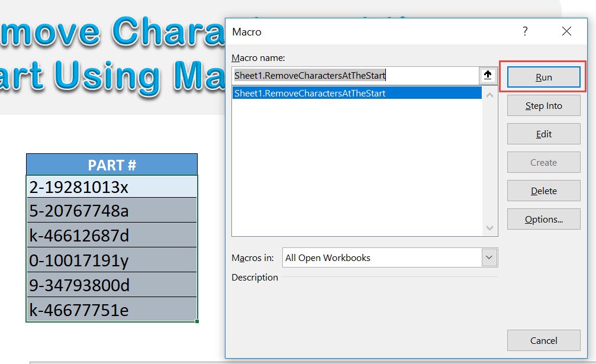The width and height of the screenshot is (596, 364).
Task: Click the collapse dialog arrow icon beside Macro name
Action: coord(488,75)
